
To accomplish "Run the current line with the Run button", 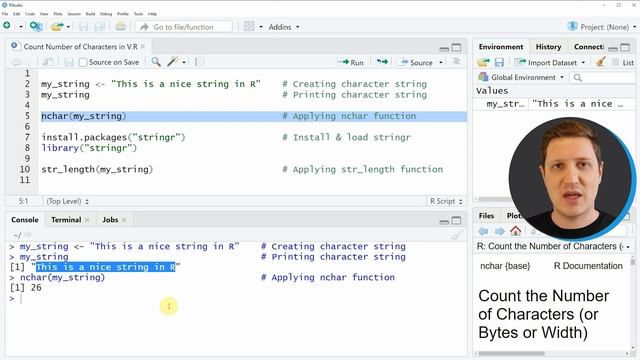I will pos(351,62).
